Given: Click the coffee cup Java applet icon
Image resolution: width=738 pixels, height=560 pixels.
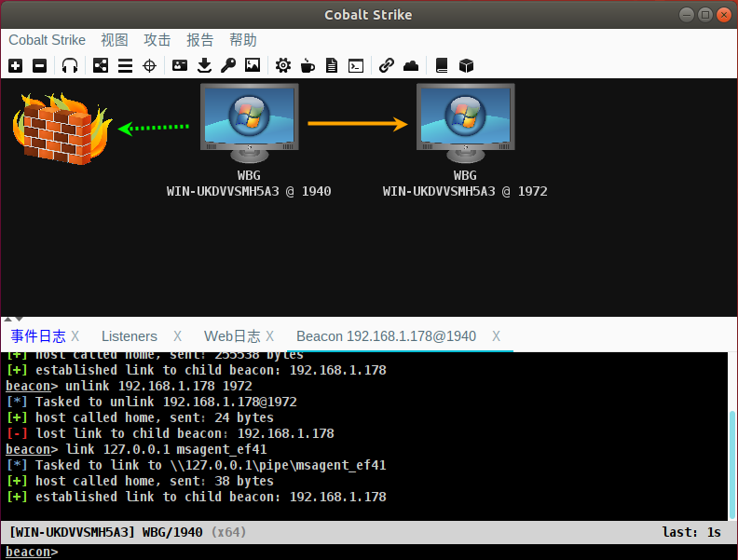Looking at the screenshot, I should tap(307, 65).
